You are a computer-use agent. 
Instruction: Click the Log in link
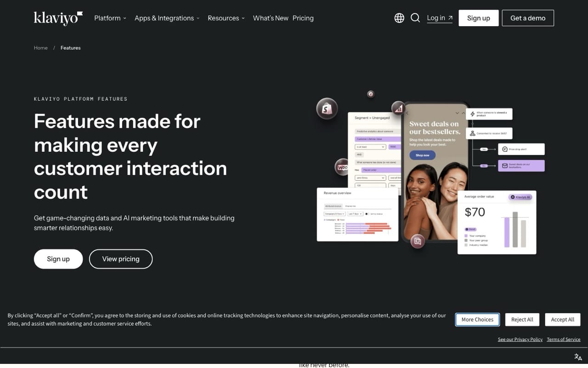[x=440, y=18]
